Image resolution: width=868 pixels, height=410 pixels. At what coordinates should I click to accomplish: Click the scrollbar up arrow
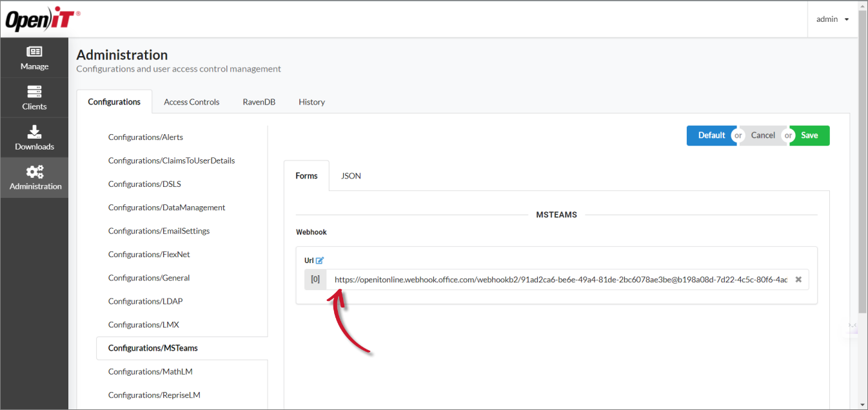coord(862,5)
